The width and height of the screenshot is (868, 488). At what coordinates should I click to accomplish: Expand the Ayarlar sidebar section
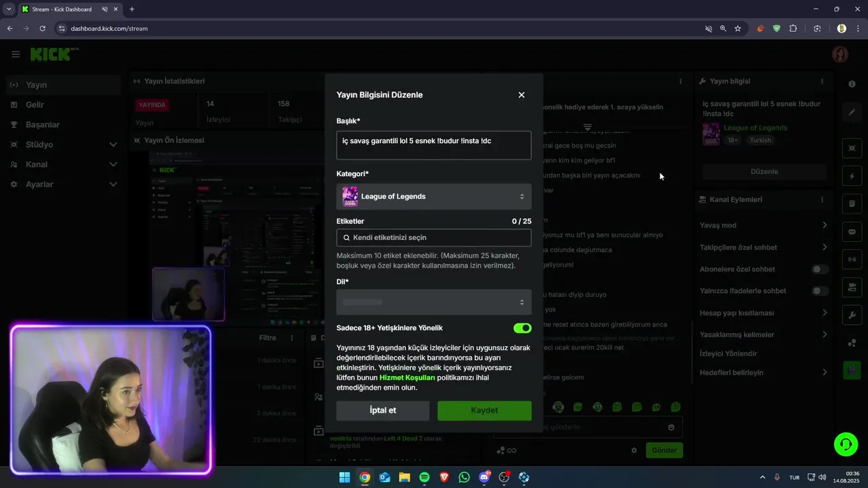62,184
